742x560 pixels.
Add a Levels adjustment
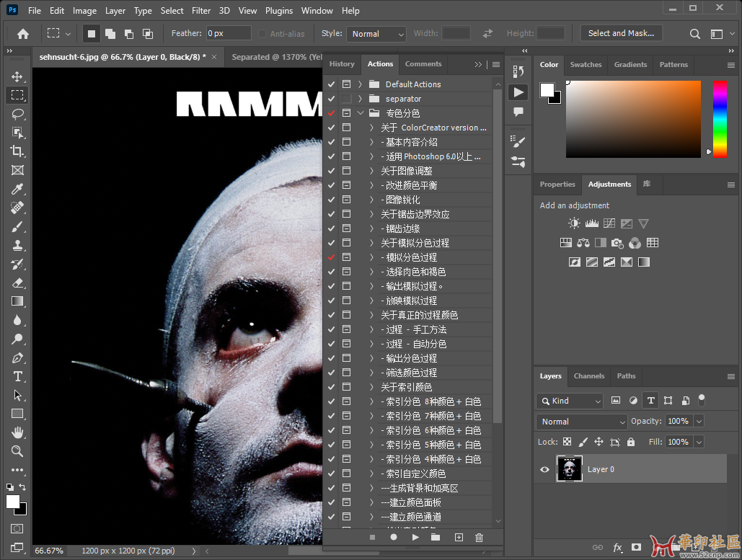tap(591, 223)
